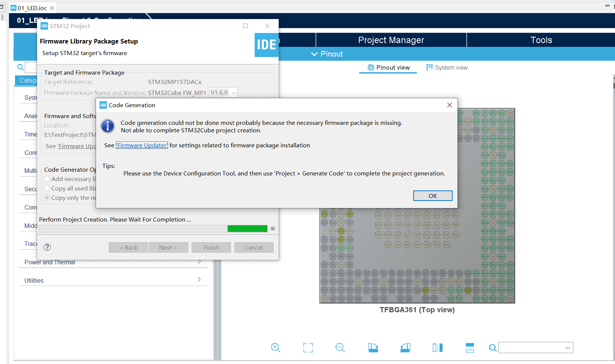This screenshot has width=615, height=364.
Task: Zoom out of the pinout chip view
Action: [340, 348]
